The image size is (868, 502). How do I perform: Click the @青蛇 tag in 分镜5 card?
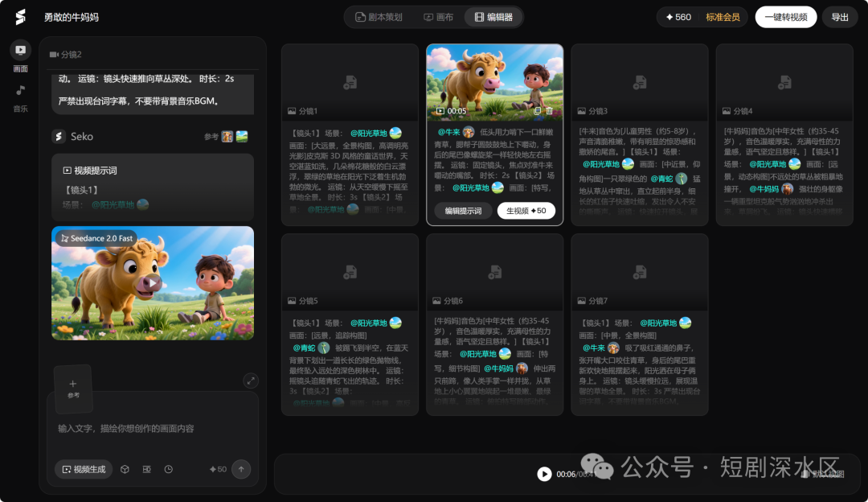304,348
